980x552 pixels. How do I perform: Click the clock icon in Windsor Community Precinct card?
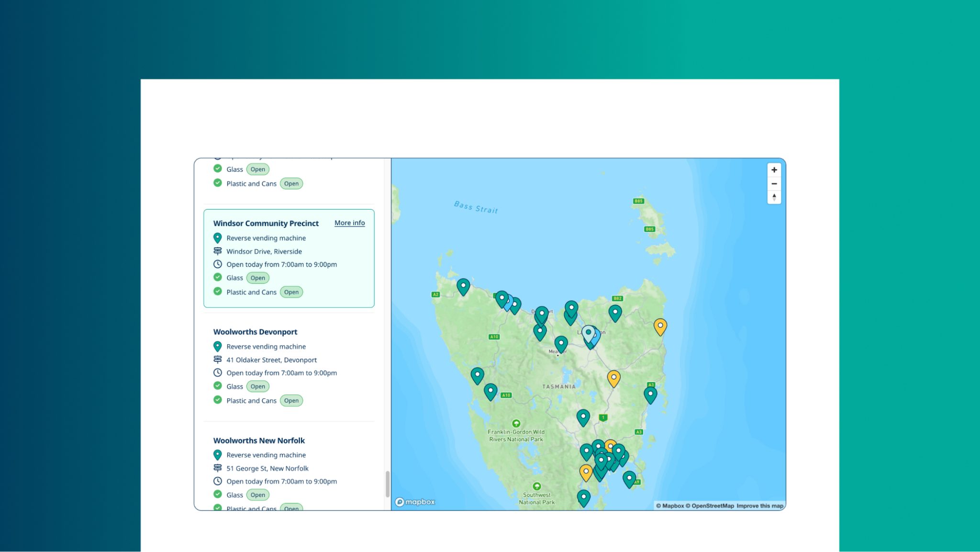pyautogui.click(x=217, y=264)
